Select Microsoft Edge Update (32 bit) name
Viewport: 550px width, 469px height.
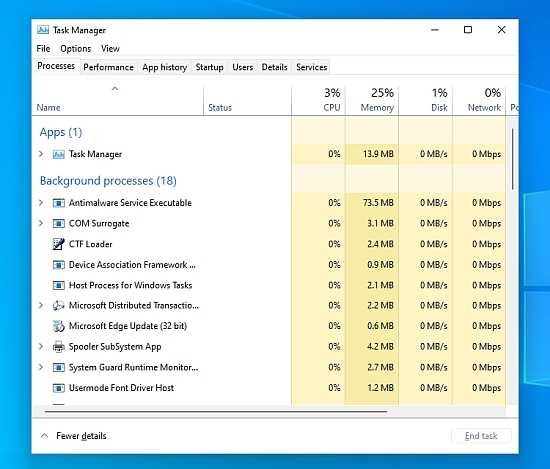pyautogui.click(x=128, y=326)
